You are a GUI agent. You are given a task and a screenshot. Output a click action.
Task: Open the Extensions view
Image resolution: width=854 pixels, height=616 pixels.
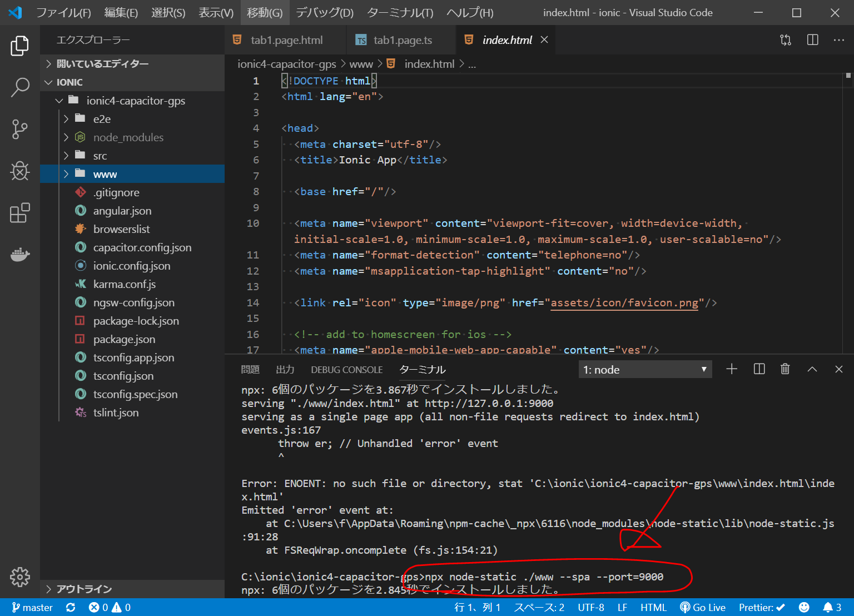[x=20, y=213]
